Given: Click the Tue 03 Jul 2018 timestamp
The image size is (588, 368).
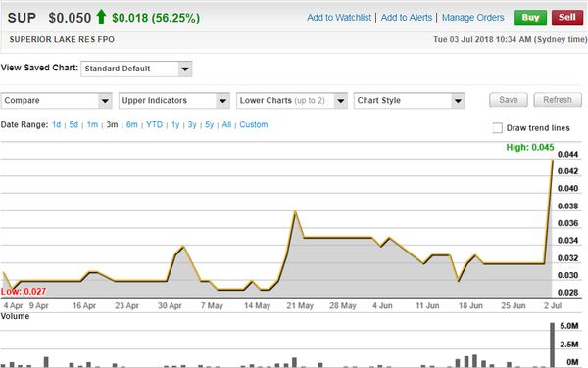Looking at the screenshot, I should tap(510, 40).
